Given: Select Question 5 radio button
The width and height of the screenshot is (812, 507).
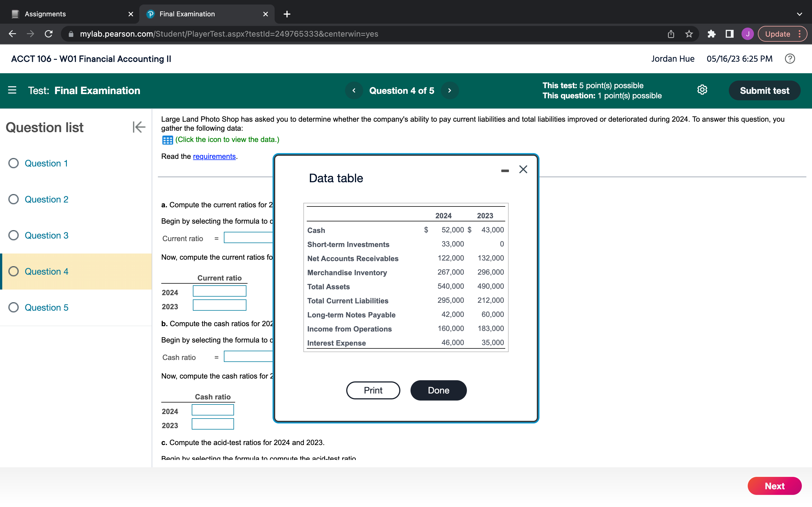Looking at the screenshot, I should pyautogui.click(x=14, y=307).
